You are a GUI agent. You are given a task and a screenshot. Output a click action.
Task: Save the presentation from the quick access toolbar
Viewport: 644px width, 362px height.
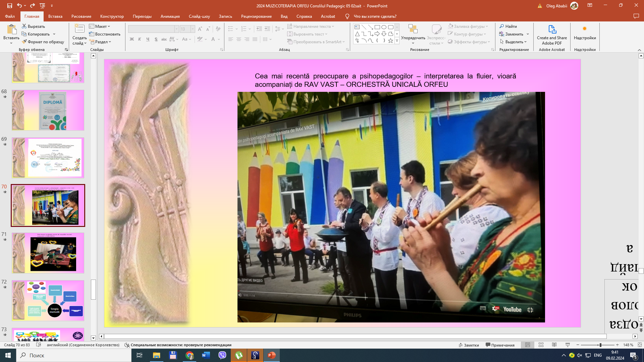tap(10, 6)
